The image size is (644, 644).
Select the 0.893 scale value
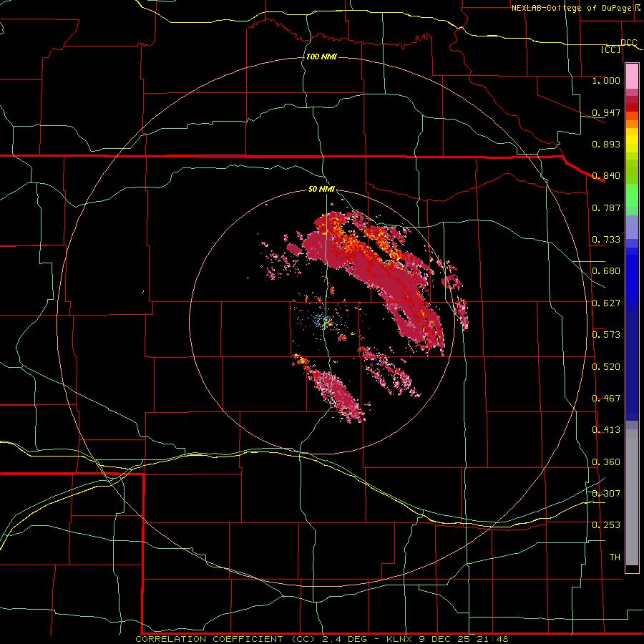pyautogui.click(x=606, y=144)
